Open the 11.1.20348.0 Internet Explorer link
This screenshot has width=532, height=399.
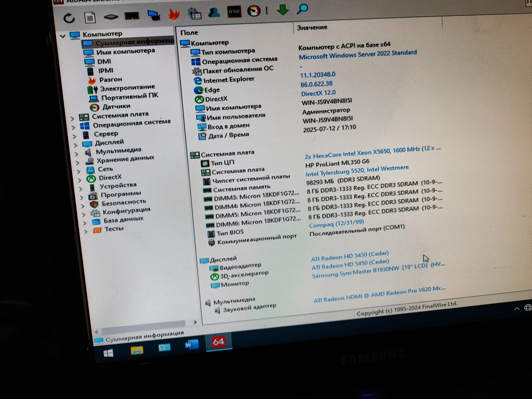(x=318, y=75)
